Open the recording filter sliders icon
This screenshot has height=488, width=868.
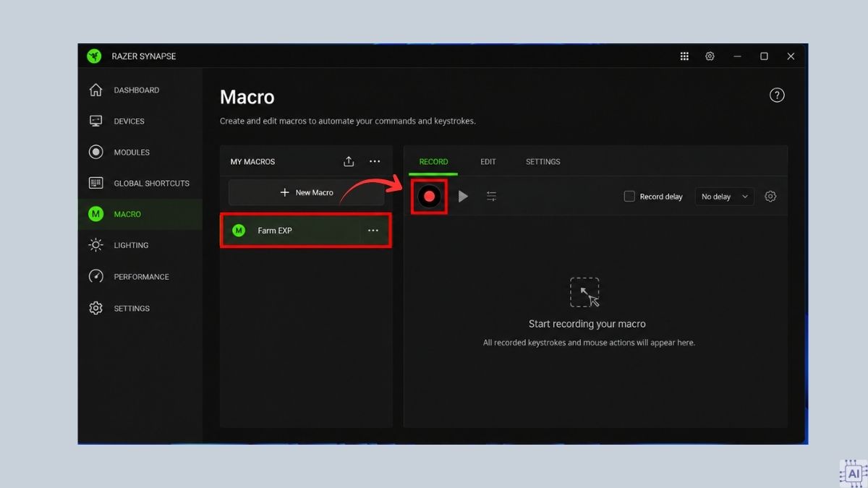point(492,196)
